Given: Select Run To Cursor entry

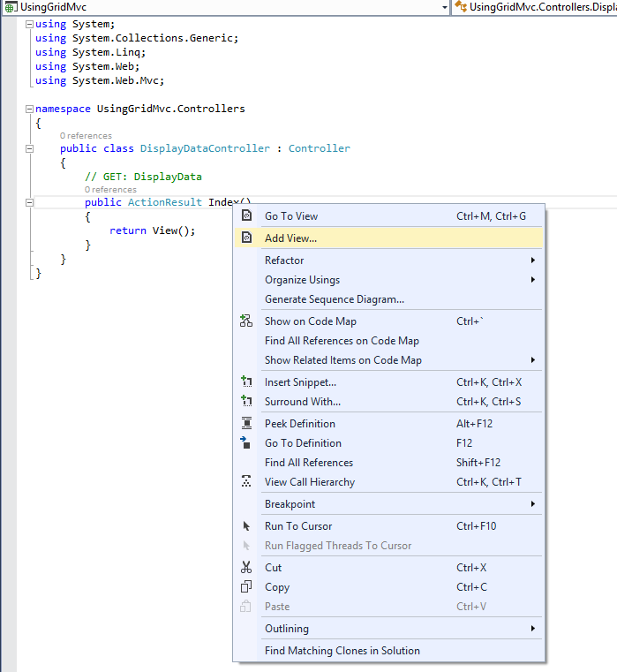Looking at the screenshot, I should pyautogui.click(x=389, y=526).
